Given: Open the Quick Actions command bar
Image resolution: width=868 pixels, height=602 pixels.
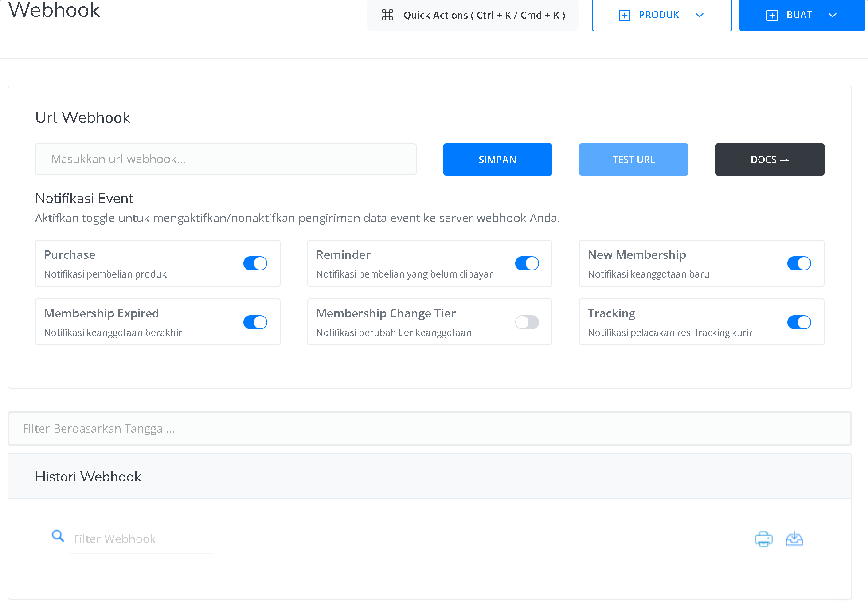Looking at the screenshot, I should [x=473, y=15].
